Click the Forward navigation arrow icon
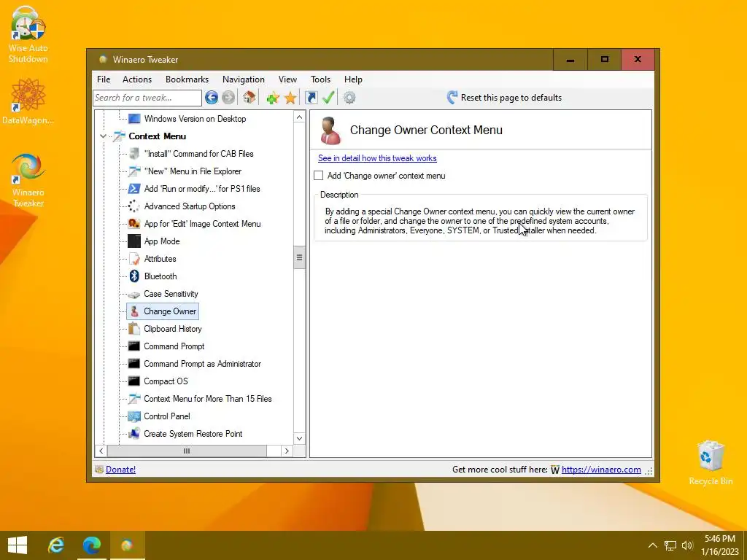747x560 pixels. click(x=228, y=98)
